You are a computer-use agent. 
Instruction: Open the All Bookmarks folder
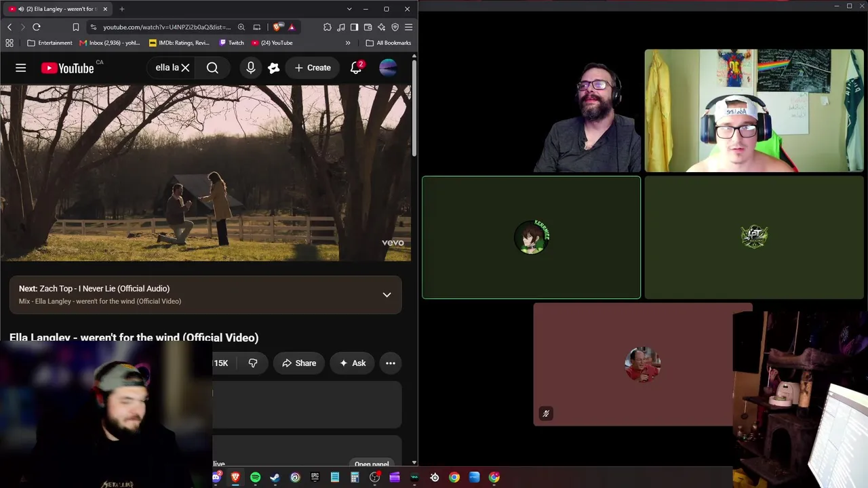coord(389,43)
